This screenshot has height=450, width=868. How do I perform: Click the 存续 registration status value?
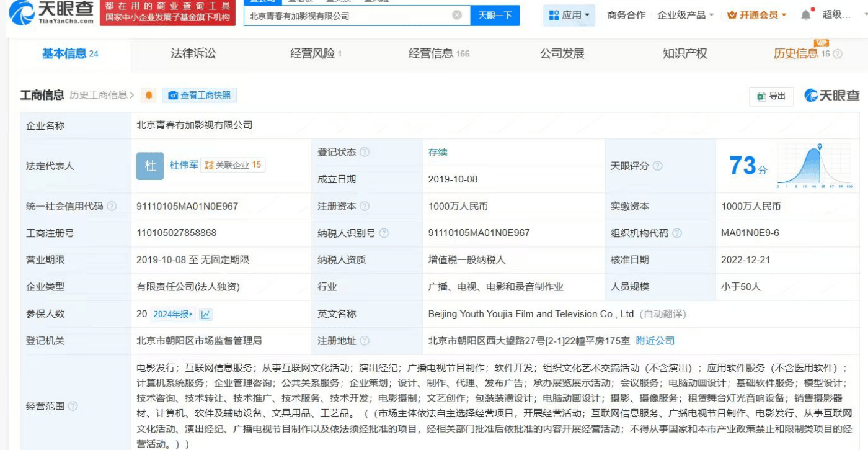438,152
